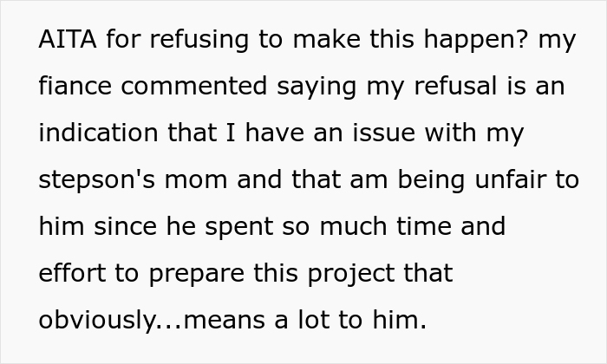Click the word "effort"
This screenshot has width=607, height=364.
(x=72, y=272)
